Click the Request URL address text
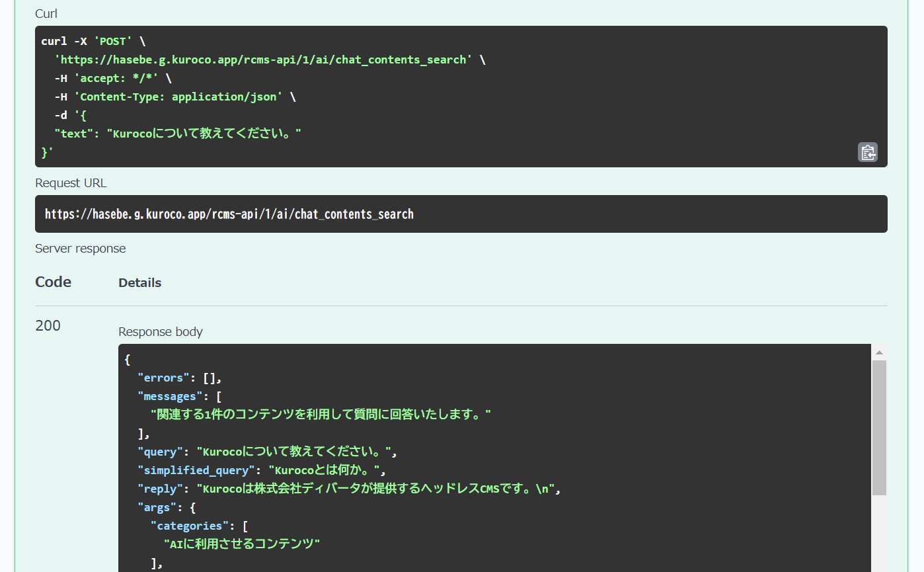924x572 pixels. (229, 214)
